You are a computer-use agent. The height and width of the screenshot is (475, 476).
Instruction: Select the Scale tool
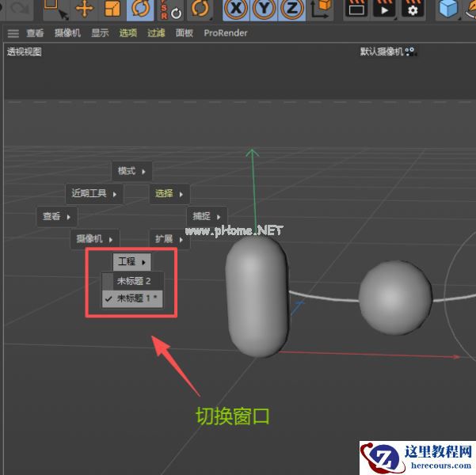(x=112, y=9)
